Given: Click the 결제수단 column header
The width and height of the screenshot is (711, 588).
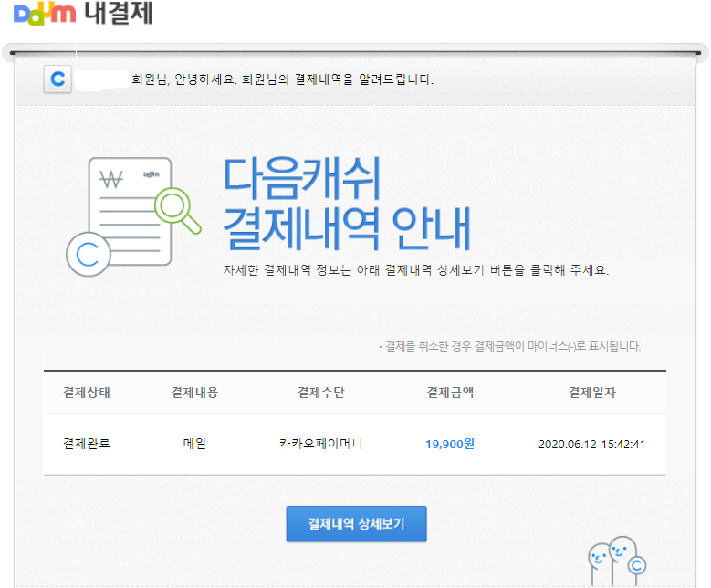Looking at the screenshot, I should coord(321,392).
